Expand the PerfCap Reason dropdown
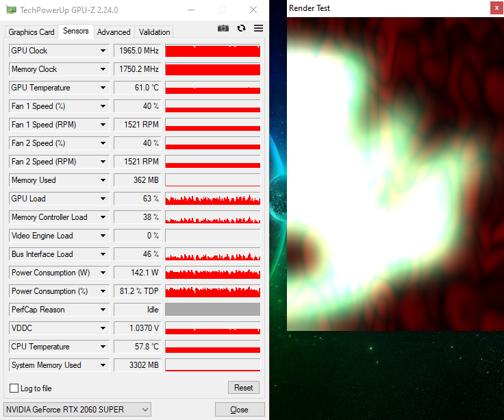The height and width of the screenshot is (420, 504). 103,310
